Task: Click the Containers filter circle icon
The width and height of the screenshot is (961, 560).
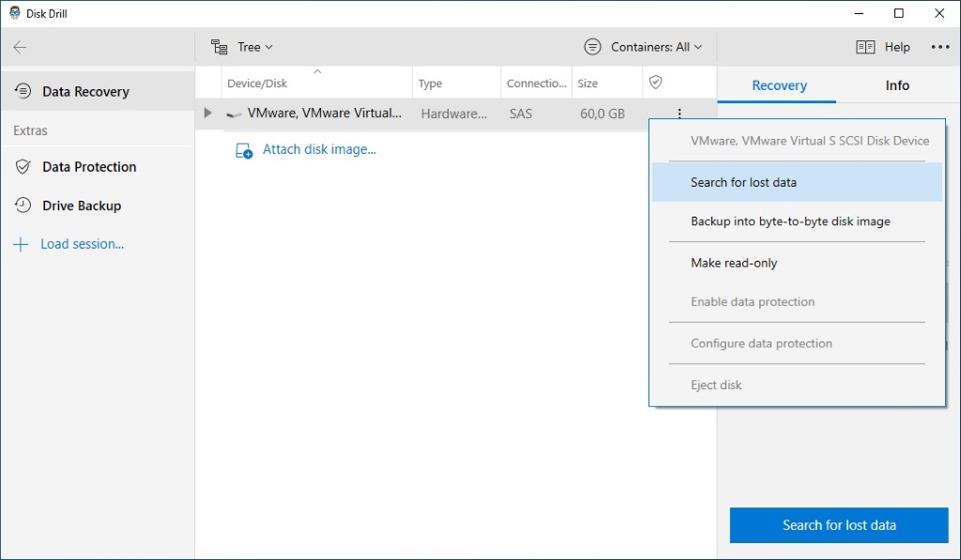Action: point(593,47)
